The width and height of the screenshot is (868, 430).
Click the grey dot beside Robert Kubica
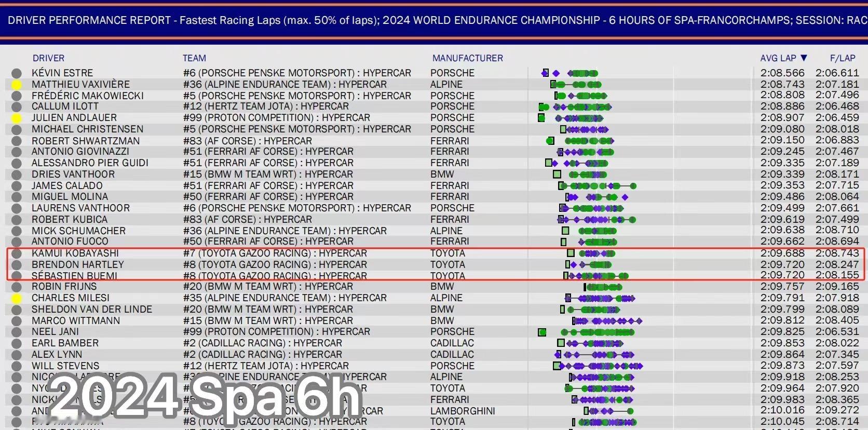click(x=17, y=220)
